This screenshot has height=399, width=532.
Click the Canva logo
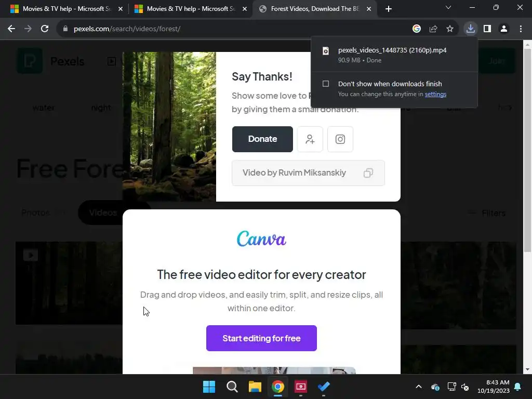pyautogui.click(x=261, y=239)
